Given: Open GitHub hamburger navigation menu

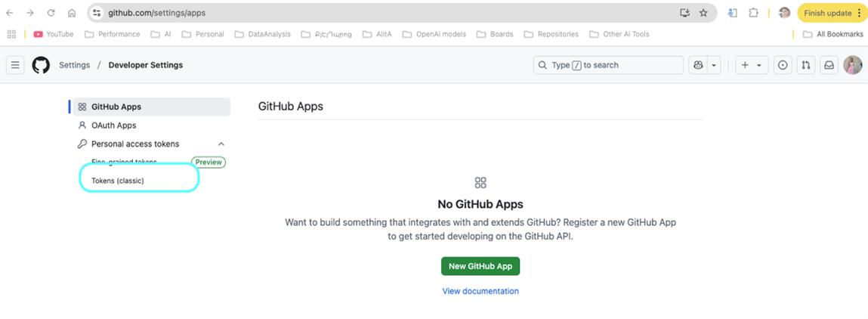Looking at the screenshot, I should click(15, 65).
